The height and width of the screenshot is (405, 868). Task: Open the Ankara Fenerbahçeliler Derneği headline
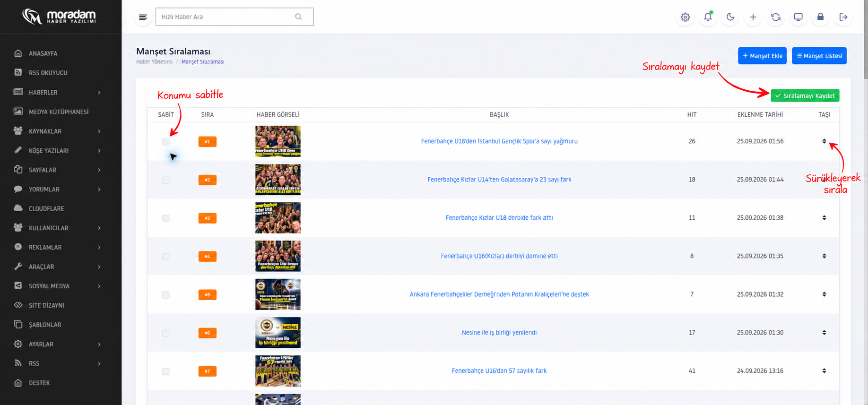499,294
